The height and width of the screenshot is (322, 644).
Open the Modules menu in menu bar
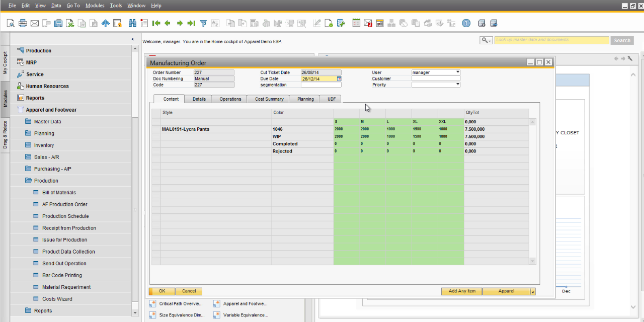pyautogui.click(x=95, y=6)
